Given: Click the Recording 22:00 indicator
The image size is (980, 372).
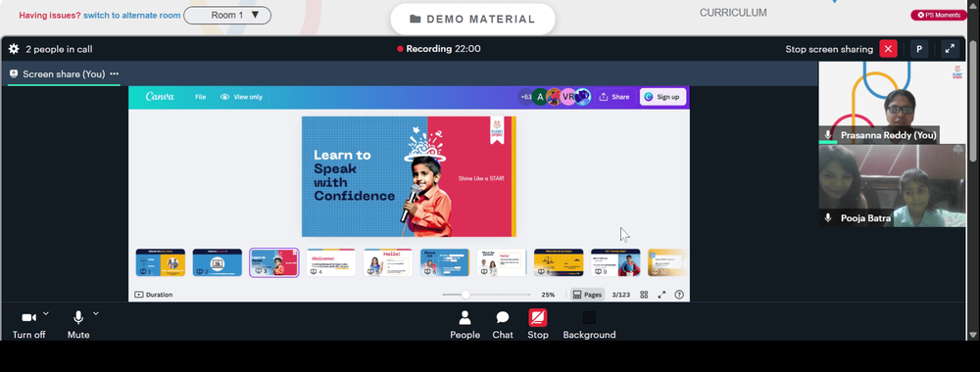Looking at the screenshot, I should 439,49.
